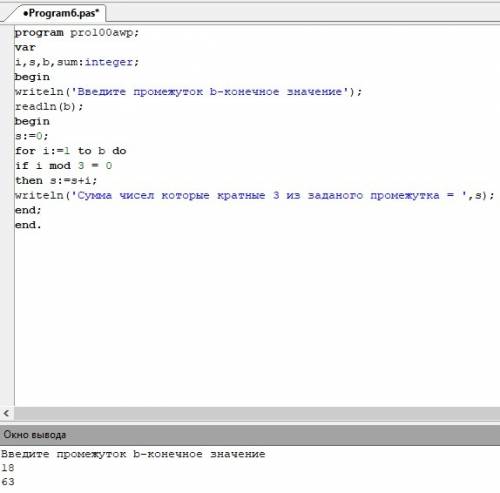Click the output value '18'
This screenshot has width=500, height=493.
coord(8,468)
